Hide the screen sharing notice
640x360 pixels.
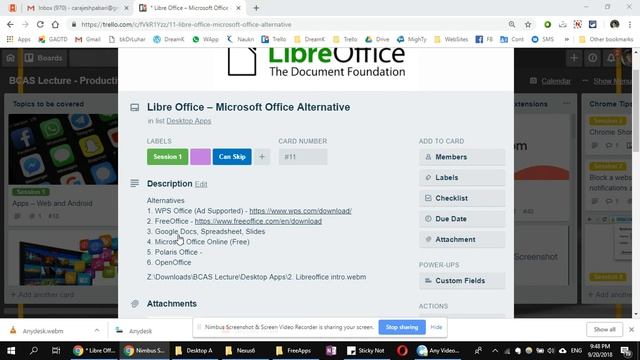[436, 327]
